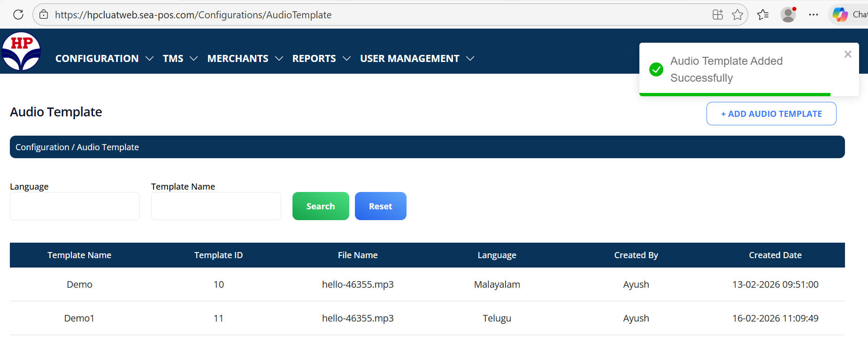This screenshot has width=868, height=337.
Task: Open the site information lock icon
Action: [x=44, y=15]
